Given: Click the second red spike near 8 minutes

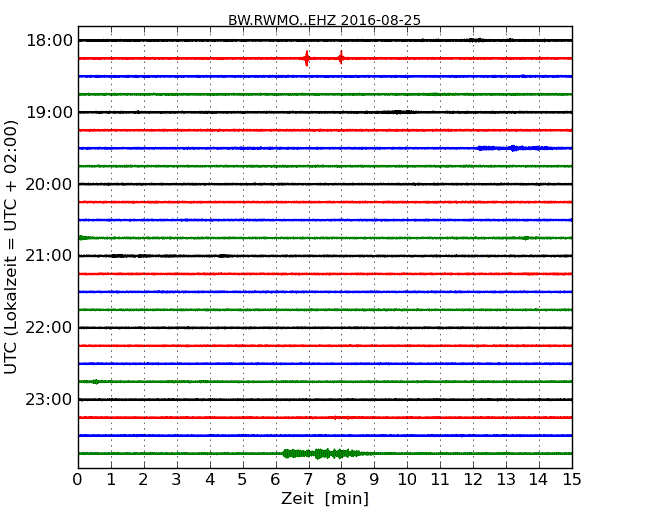Looking at the screenshot, I should 341,58.
